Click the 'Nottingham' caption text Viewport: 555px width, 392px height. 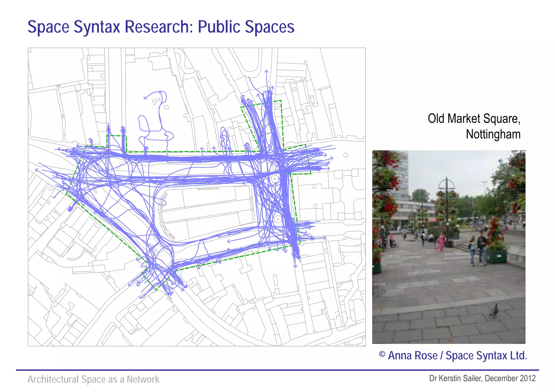tap(493, 134)
